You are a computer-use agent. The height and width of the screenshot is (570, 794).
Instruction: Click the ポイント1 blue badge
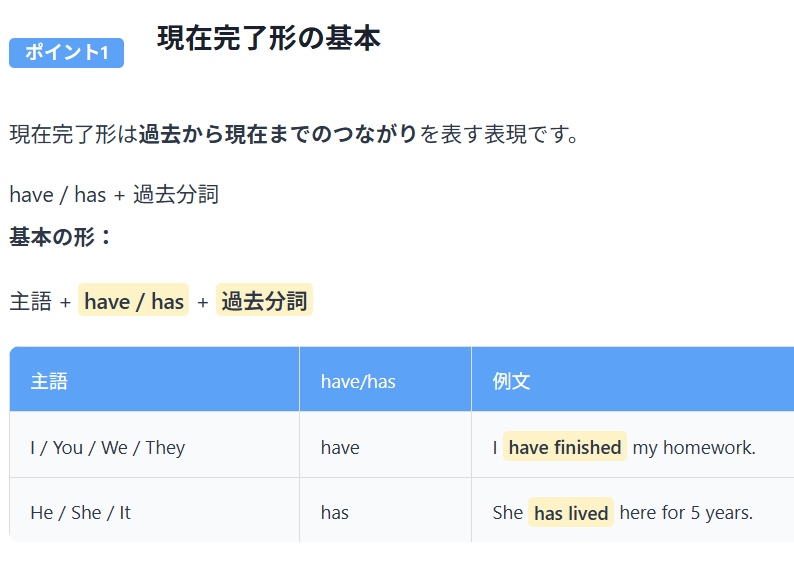point(66,53)
